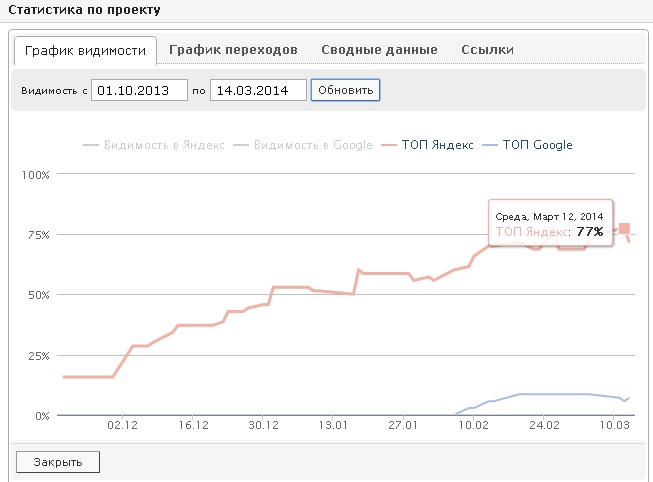Click the 50% y-axis label
Viewport: 653px width, 482px height.
[x=38, y=295]
